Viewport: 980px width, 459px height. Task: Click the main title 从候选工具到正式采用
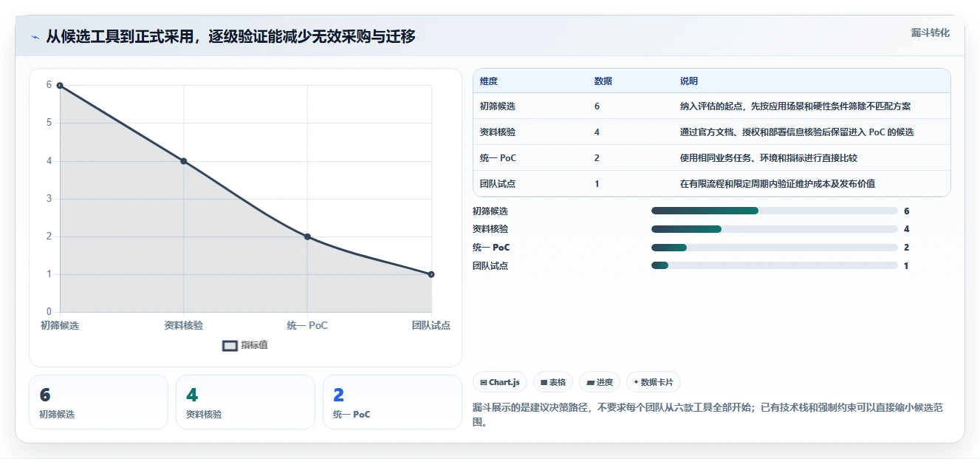tap(230, 36)
